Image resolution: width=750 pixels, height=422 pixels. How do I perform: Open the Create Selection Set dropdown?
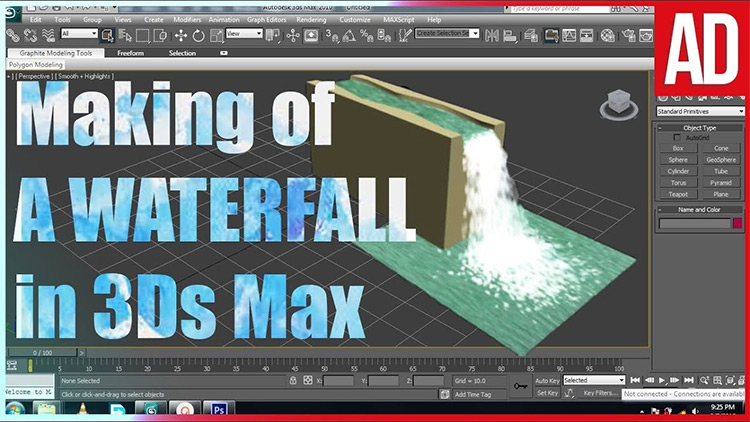pos(447,33)
